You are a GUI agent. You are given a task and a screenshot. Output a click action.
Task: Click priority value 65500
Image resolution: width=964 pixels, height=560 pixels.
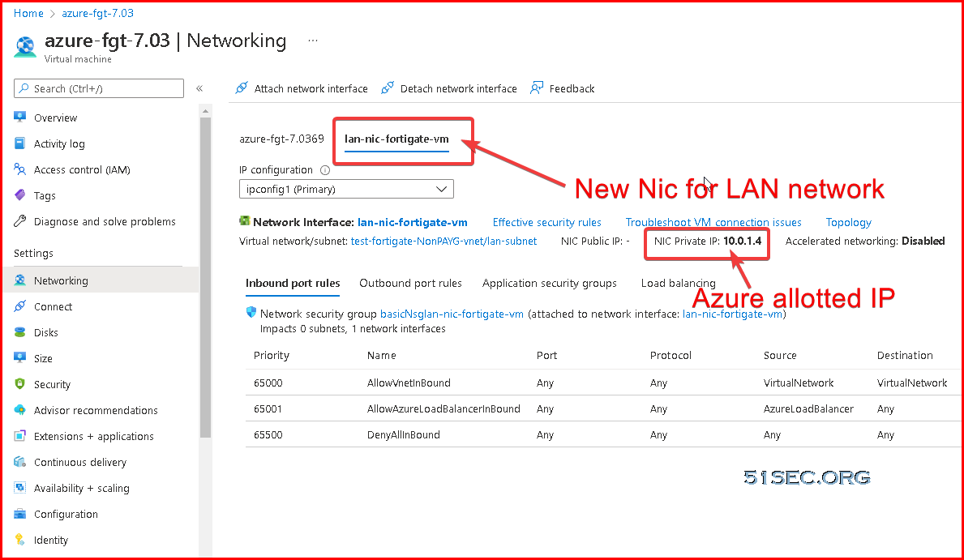[x=268, y=434]
